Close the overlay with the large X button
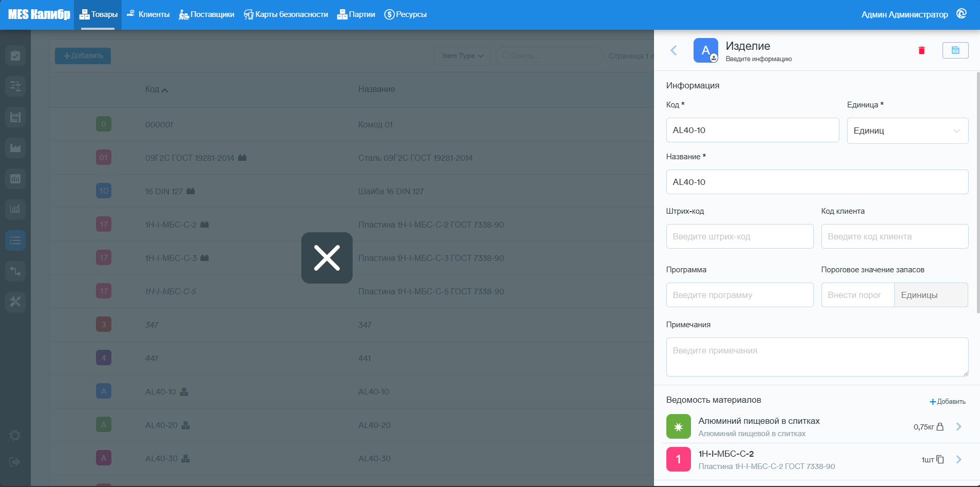 (x=326, y=258)
